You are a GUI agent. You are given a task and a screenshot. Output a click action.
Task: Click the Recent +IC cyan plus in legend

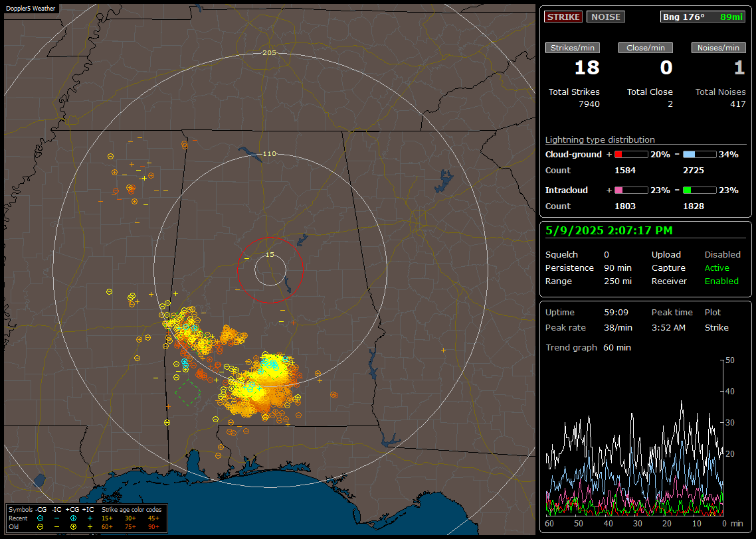click(90, 518)
